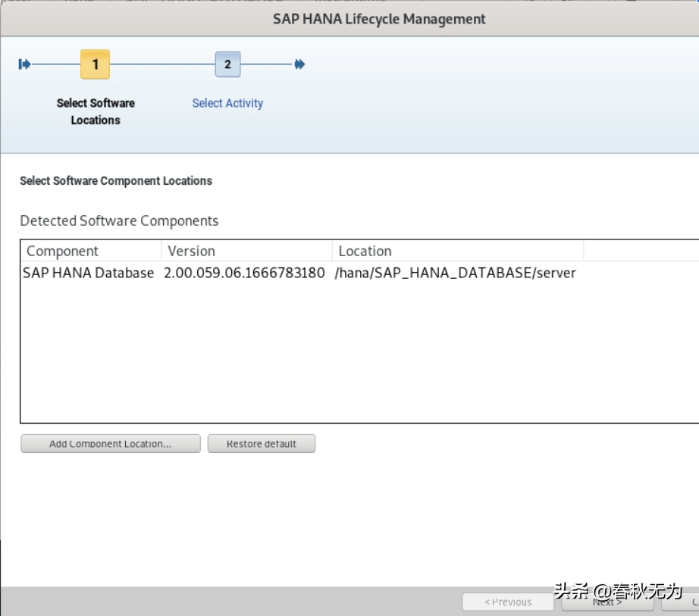Click wizard step 2 icon

(x=227, y=64)
